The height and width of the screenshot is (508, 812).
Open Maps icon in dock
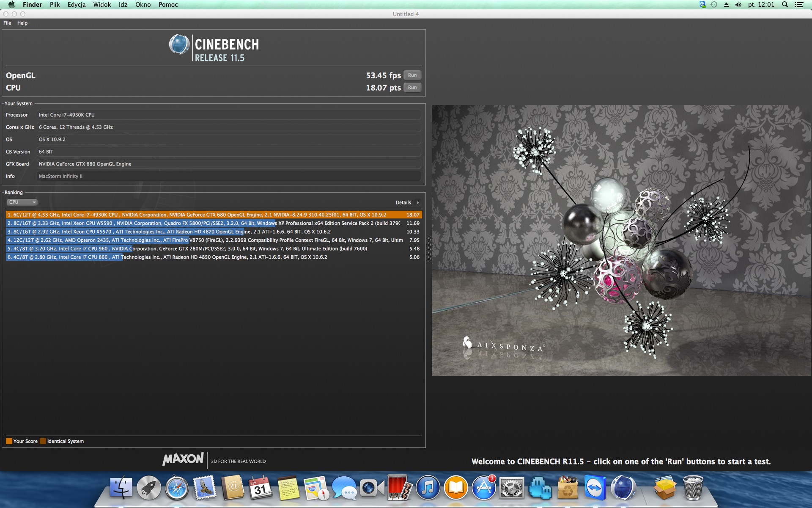[x=316, y=488]
